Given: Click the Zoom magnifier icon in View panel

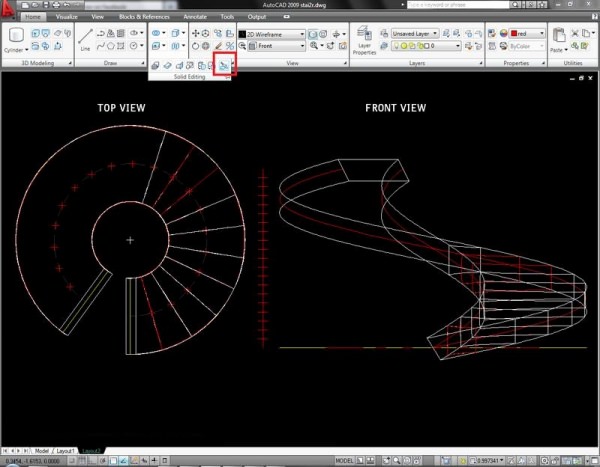Looking at the screenshot, I should [x=314, y=46].
